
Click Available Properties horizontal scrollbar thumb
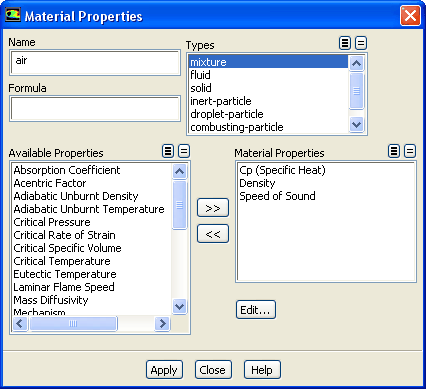coord(73,323)
